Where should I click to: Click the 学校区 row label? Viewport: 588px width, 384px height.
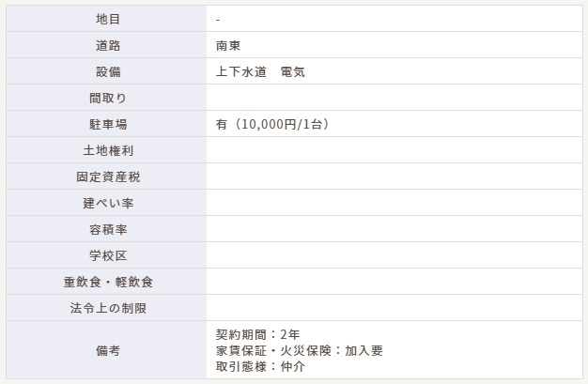click(x=108, y=255)
